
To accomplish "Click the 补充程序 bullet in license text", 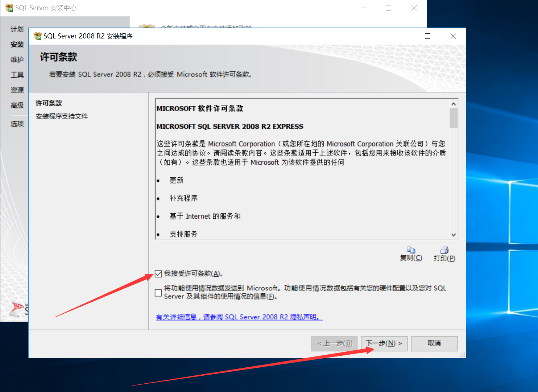I will pos(183,198).
